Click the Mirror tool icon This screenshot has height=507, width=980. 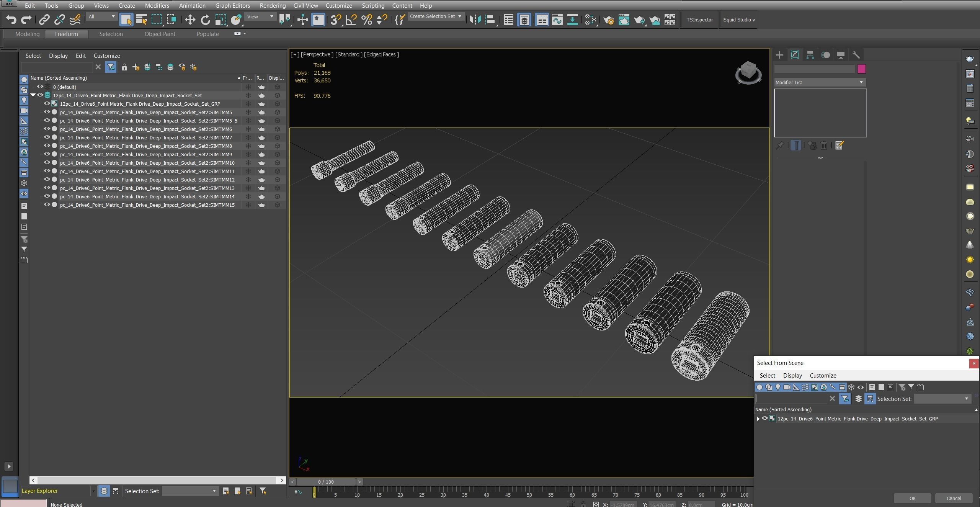pos(475,20)
